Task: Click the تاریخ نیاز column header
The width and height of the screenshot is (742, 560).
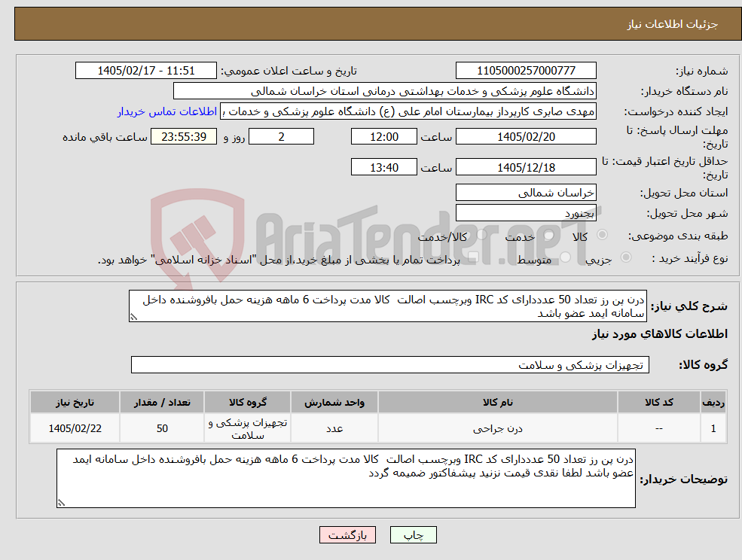Action: [75, 402]
